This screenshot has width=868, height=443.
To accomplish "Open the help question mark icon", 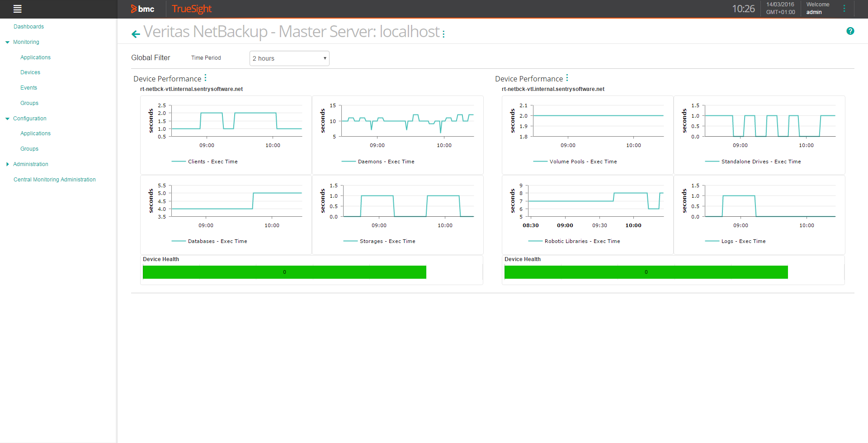I will [x=850, y=31].
